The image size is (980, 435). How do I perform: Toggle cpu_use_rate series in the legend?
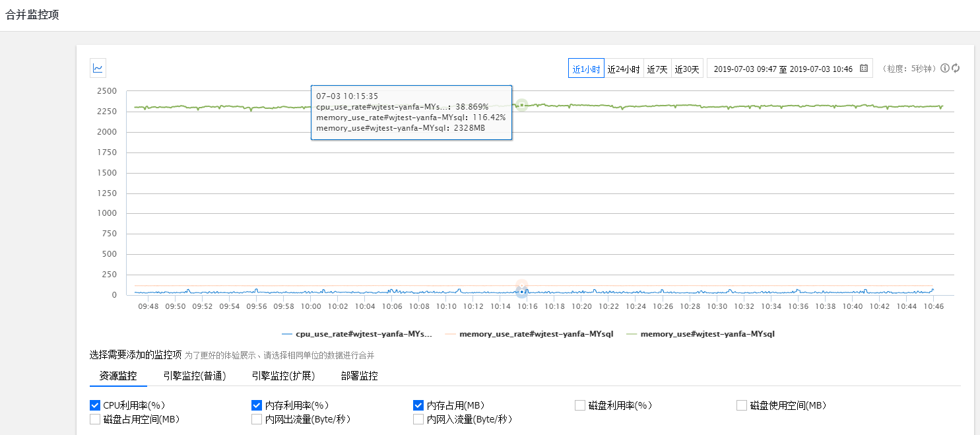click(x=357, y=334)
